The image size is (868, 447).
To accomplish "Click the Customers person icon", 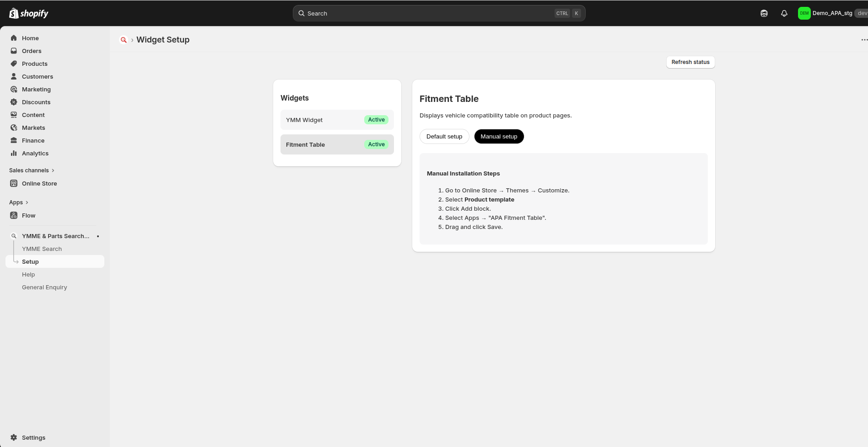I will point(14,76).
